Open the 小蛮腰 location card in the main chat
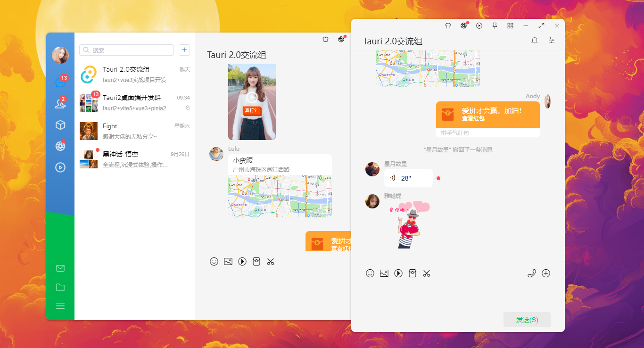Screen dimensions: 644x348 (280, 186)
